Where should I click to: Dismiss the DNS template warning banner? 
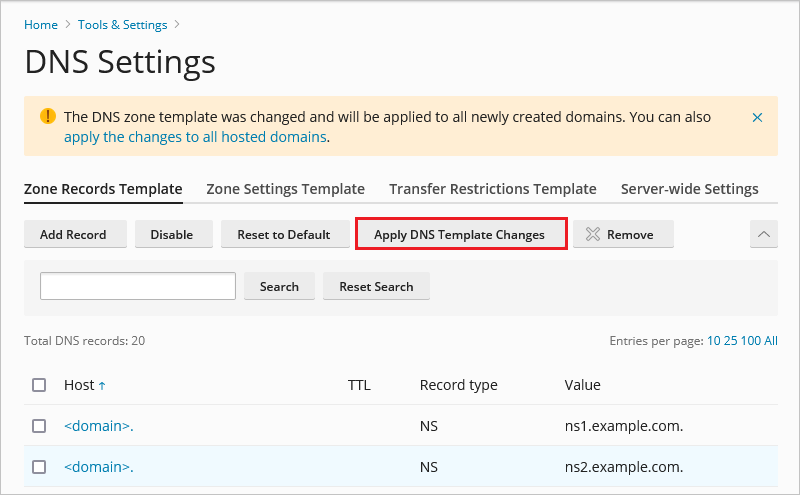click(x=757, y=117)
